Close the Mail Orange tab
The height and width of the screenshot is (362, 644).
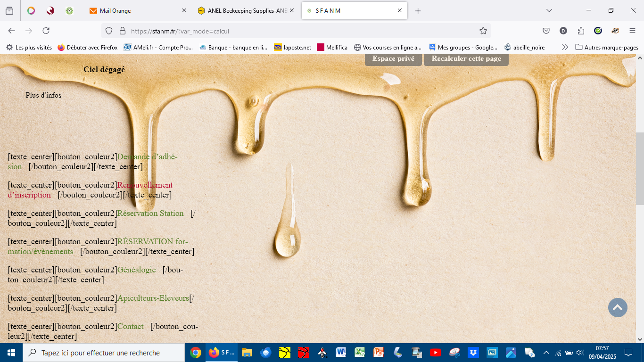(184, 10)
